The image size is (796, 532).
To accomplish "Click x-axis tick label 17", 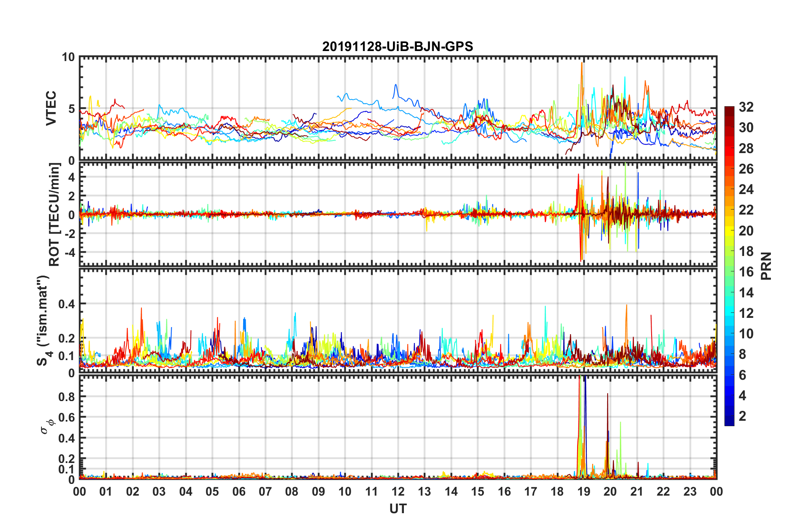I will click(531, 491).
